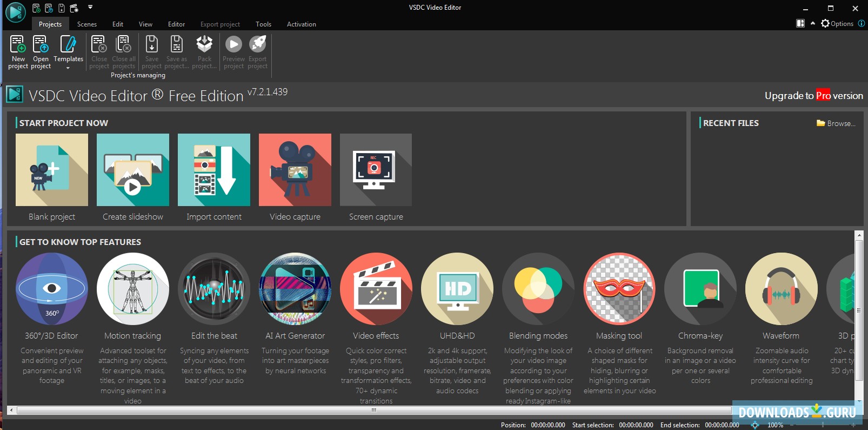This screenshot has width=868, height=430.
Task: Click quick access save icon in title bar
Action: click(61, 8)
